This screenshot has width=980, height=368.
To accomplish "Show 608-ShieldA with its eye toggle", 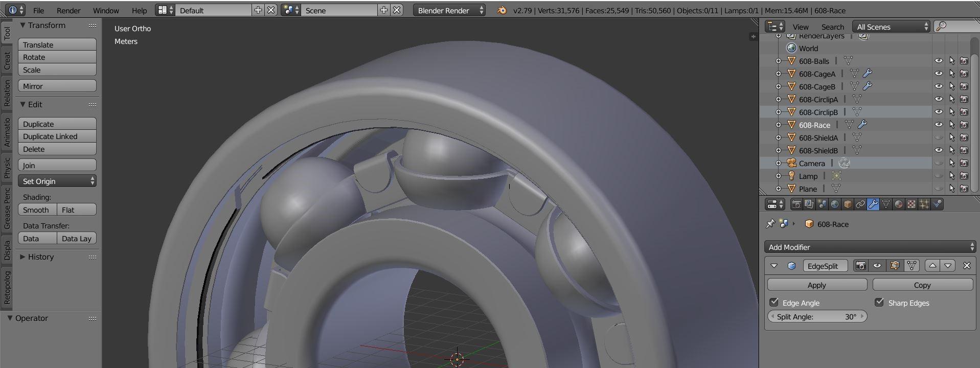I will (x=939, y=137).
